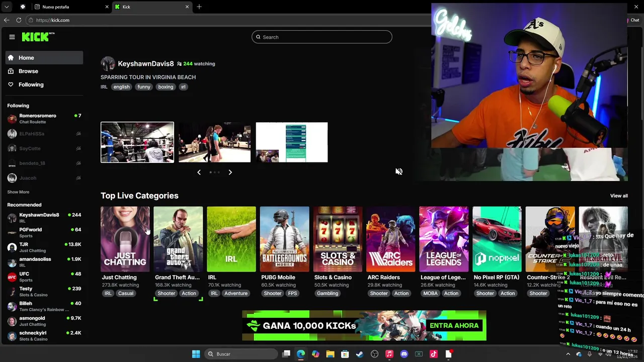
Task: Open KeyshawnDavis8 featured stream avatar
Action: pos(108,64)
